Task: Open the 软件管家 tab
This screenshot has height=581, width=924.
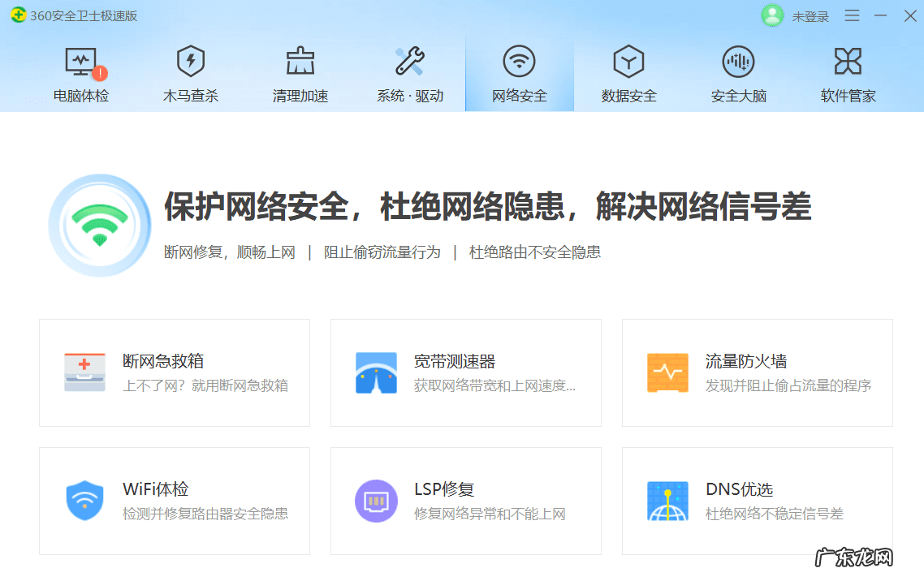Action: [x=848, y=73]
